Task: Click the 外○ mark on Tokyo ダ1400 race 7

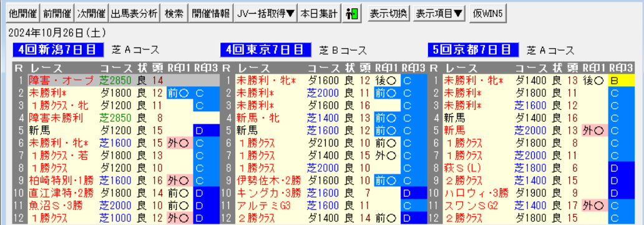Action: click(x=386, y=156)
